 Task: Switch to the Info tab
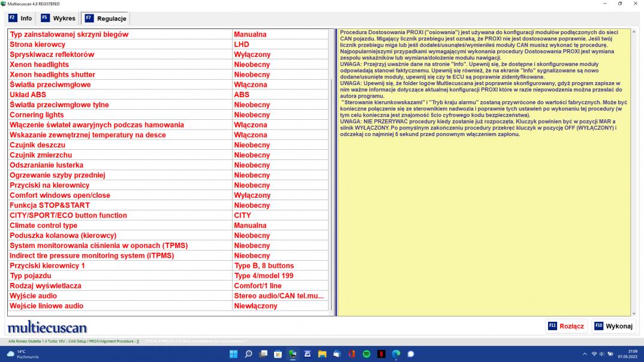20,19
